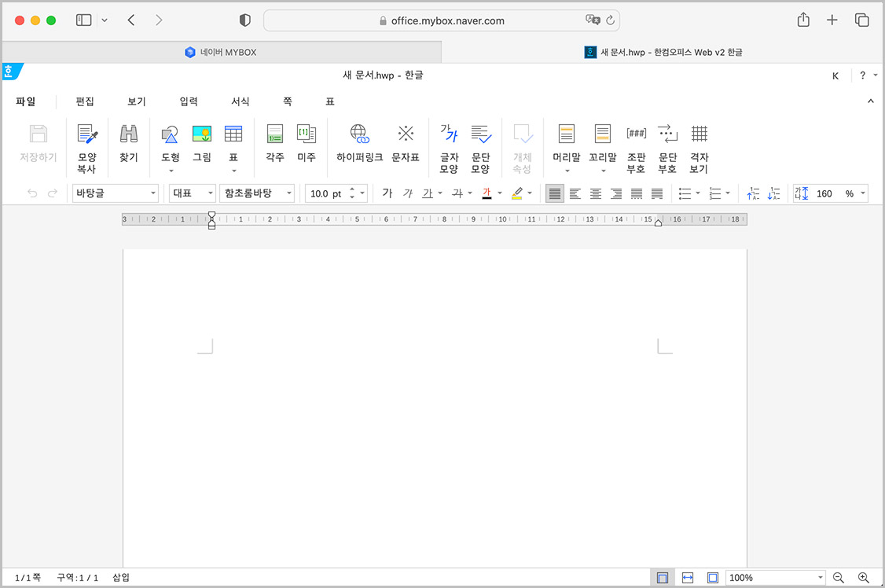Insert a 하이퍼링크 hyperlink
885x588 pixels.
click(359, 134)
